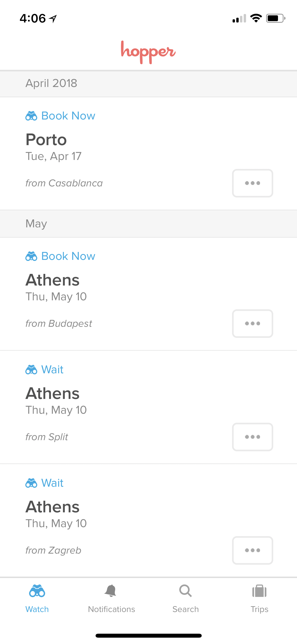
Task: Tap the Search magnifier icon
Action: click(185, 591)
